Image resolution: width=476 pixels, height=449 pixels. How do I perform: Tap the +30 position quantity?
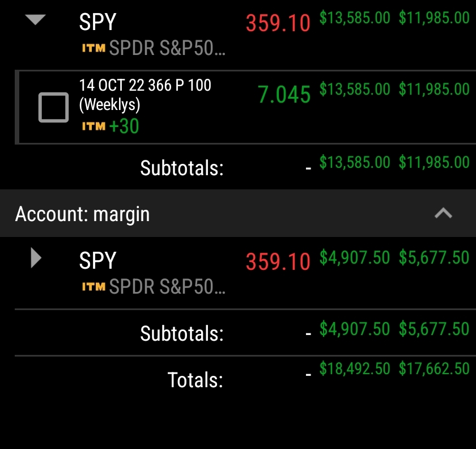[x=124, y=126]
